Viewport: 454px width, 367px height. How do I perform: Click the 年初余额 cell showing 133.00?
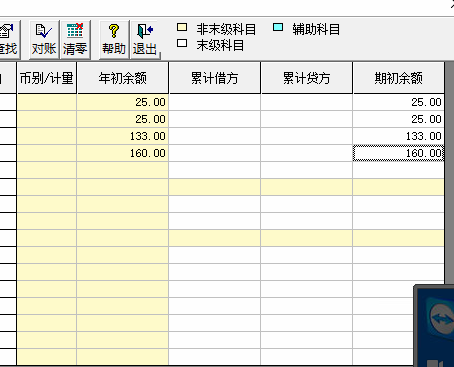pos(123,136)
